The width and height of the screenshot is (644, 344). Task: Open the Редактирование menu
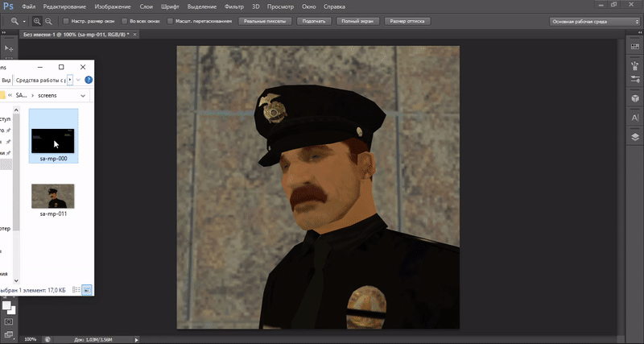[64, 6]
